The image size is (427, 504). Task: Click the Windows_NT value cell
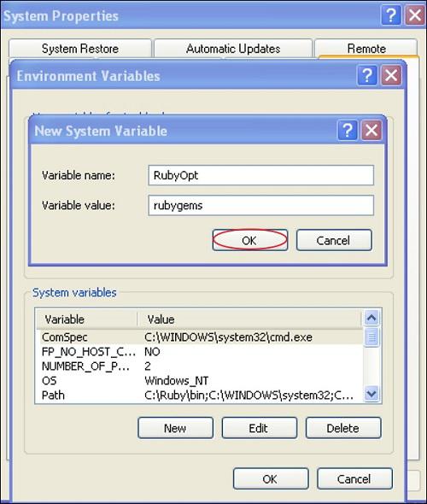[176, 381]
